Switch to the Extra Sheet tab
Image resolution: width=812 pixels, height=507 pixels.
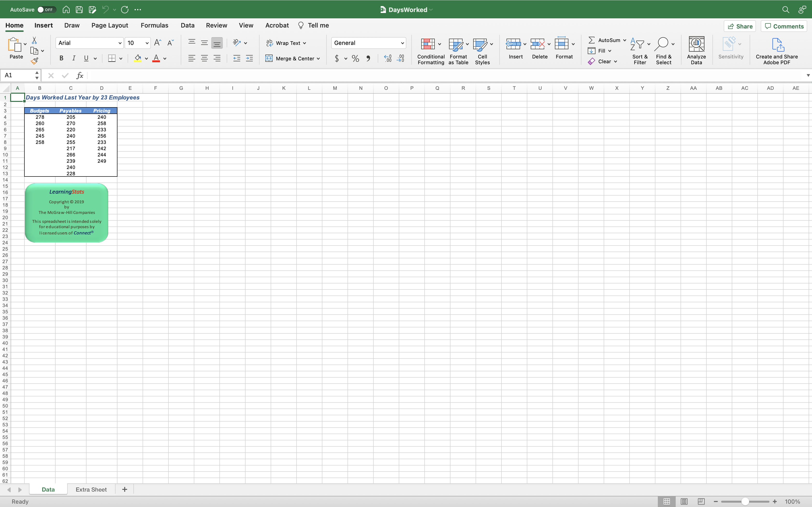point(91,489)
